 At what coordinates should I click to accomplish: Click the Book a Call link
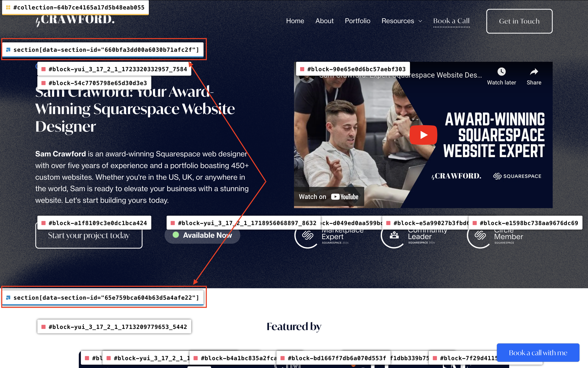coord(451,21)
